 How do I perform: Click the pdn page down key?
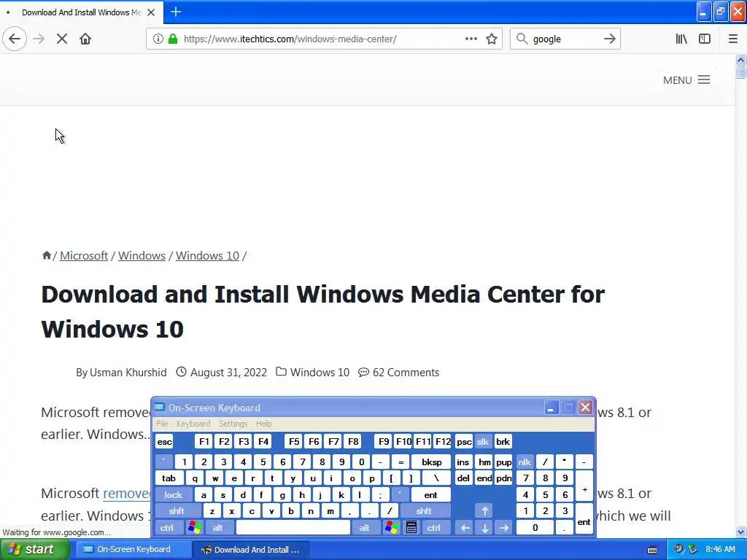tap(503, 478)
